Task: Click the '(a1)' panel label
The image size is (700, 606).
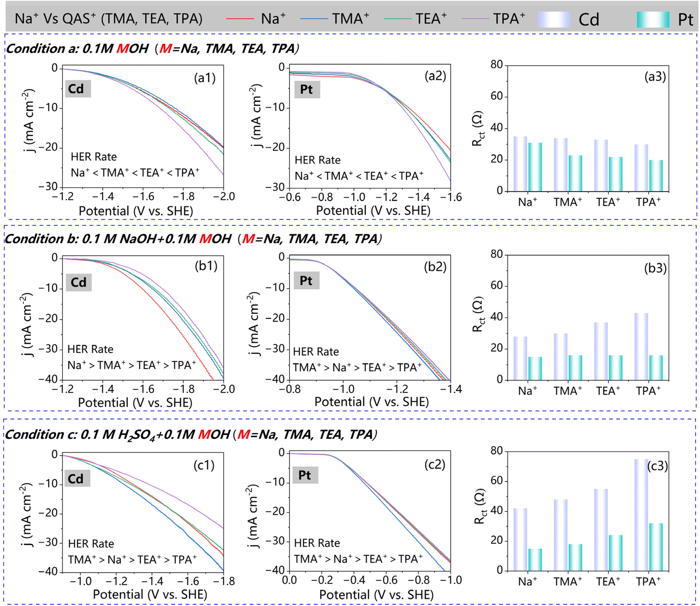Action: (x=205, y=78)
